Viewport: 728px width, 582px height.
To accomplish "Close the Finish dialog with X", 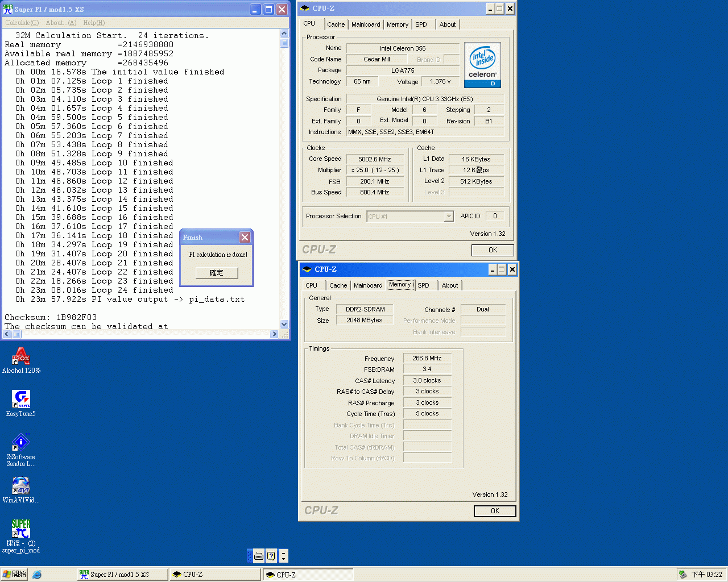I will [245, 237].
